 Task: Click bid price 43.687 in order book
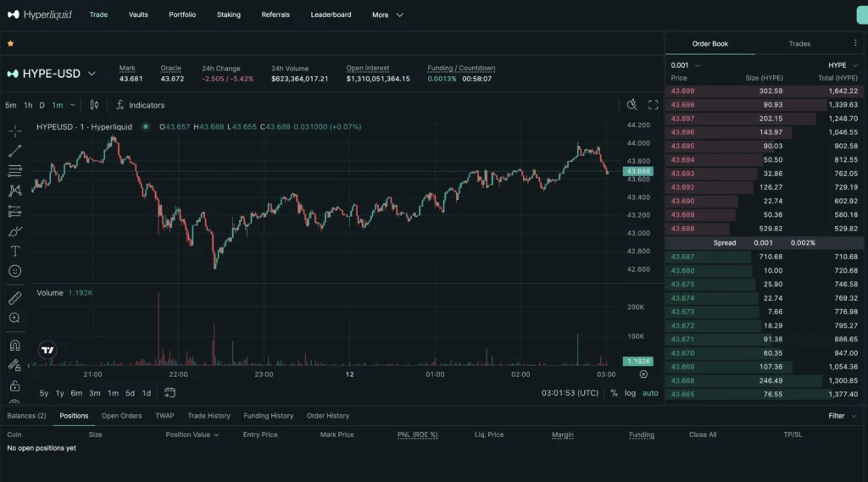point(682,257)
